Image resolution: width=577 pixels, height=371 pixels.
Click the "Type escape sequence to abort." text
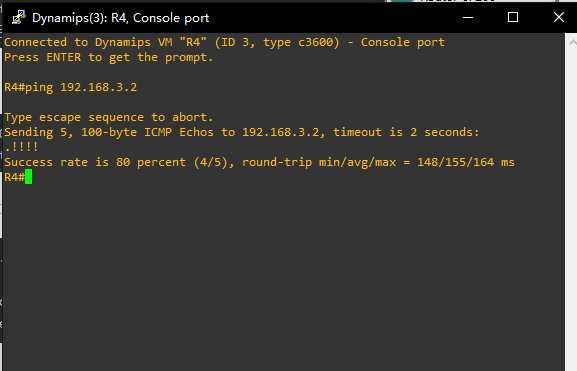tap(109, 117)
